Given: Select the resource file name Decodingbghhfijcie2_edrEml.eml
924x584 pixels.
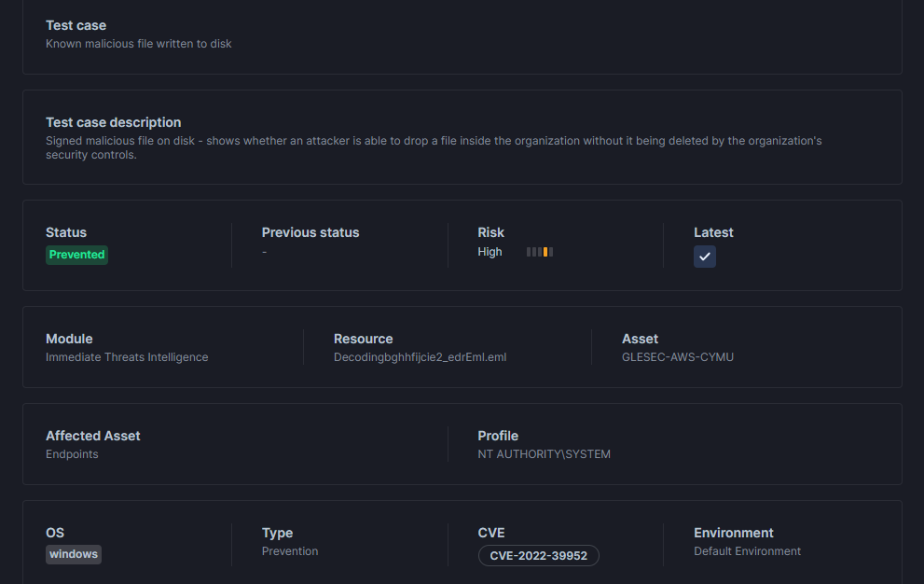Looking at the screenshot, I should [x=420, y=357].
